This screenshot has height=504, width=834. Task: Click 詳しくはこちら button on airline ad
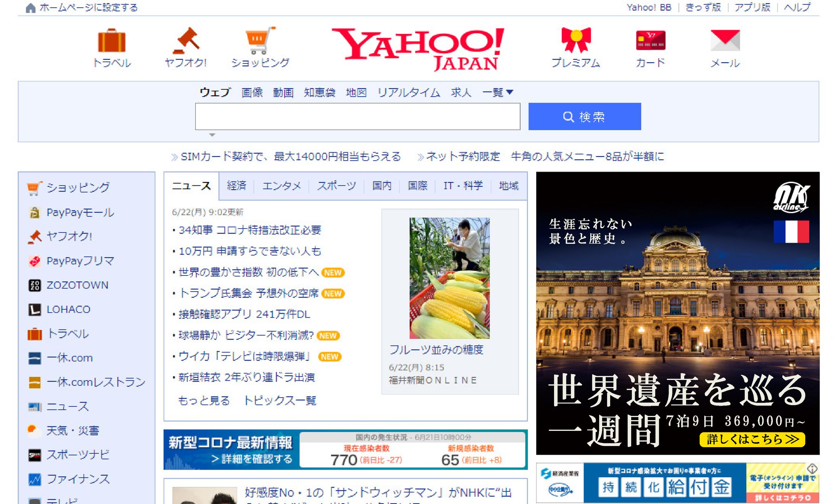click(x=752, y=440)
